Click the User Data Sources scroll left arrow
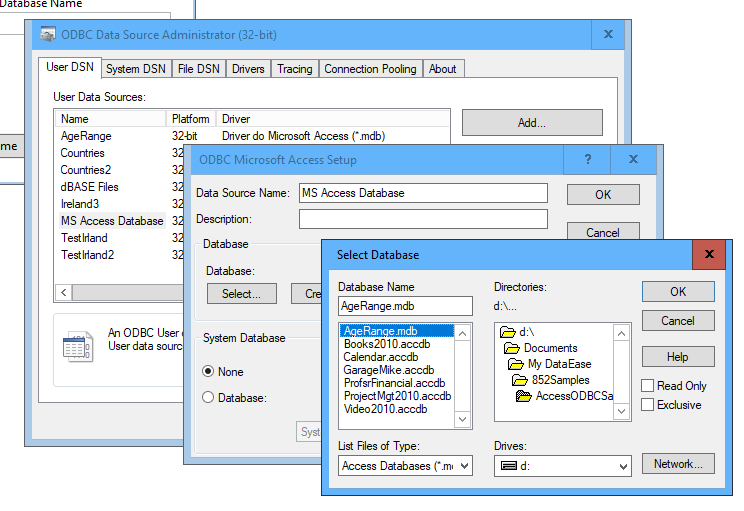 (x=64, y=293)
